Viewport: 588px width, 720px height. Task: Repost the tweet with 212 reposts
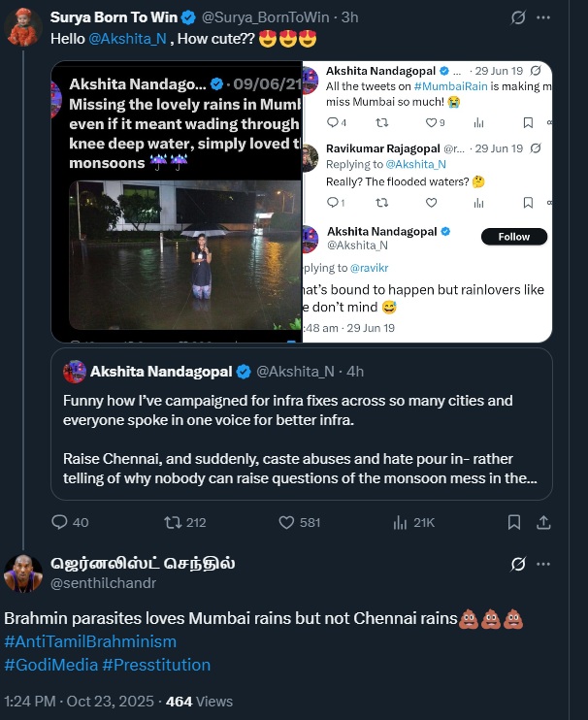174,522
